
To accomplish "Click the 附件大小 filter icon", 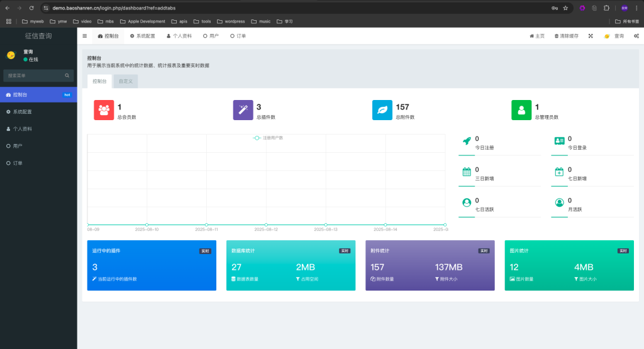I will [437, 279].
